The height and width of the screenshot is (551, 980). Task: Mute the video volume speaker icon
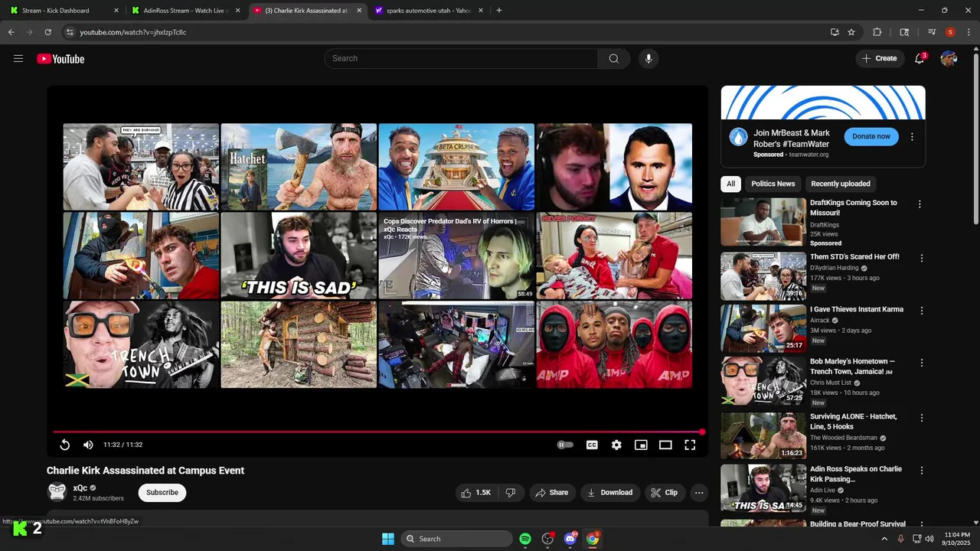click(88, 445)
